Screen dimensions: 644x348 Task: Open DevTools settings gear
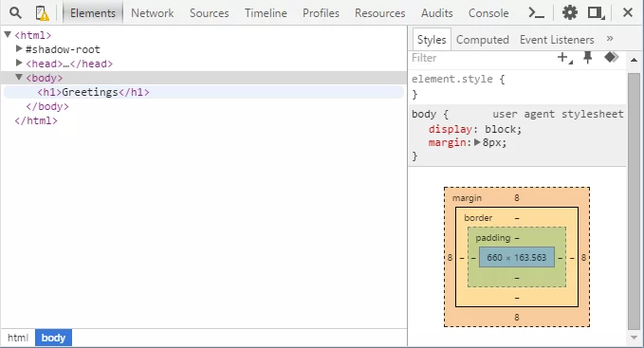pyautogui.click(x=570, y=13)
